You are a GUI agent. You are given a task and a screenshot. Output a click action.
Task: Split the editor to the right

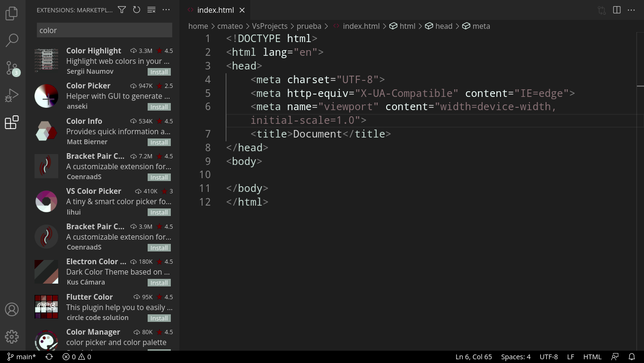[x=617, y=10]
